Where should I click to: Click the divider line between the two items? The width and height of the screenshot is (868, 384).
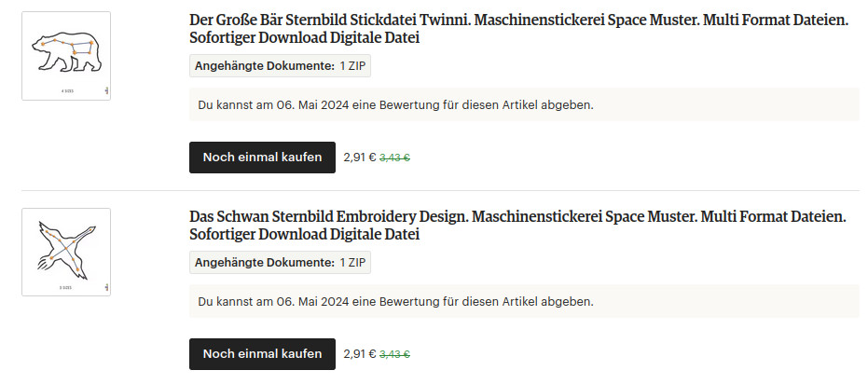pyautogui.click(x=441, y=191)
